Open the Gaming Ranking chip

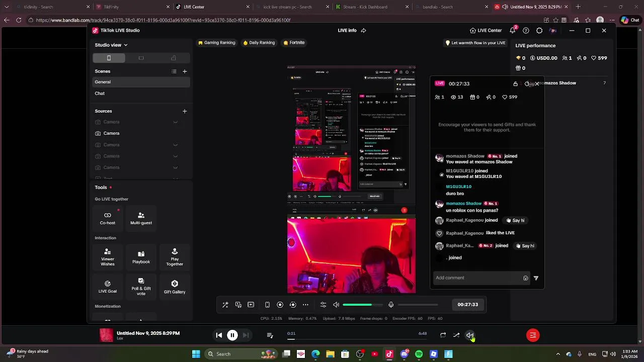(217, 43)
